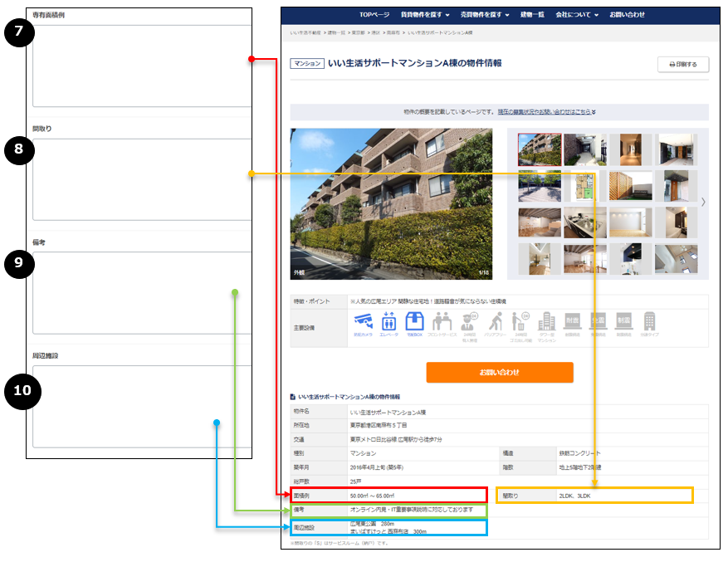Click the 24-hour manned management icon

(469, 323)
